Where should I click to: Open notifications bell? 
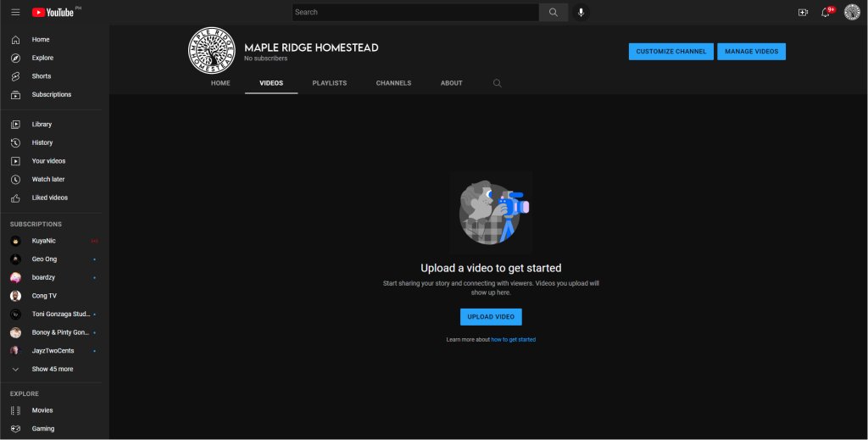pos(826,12)
